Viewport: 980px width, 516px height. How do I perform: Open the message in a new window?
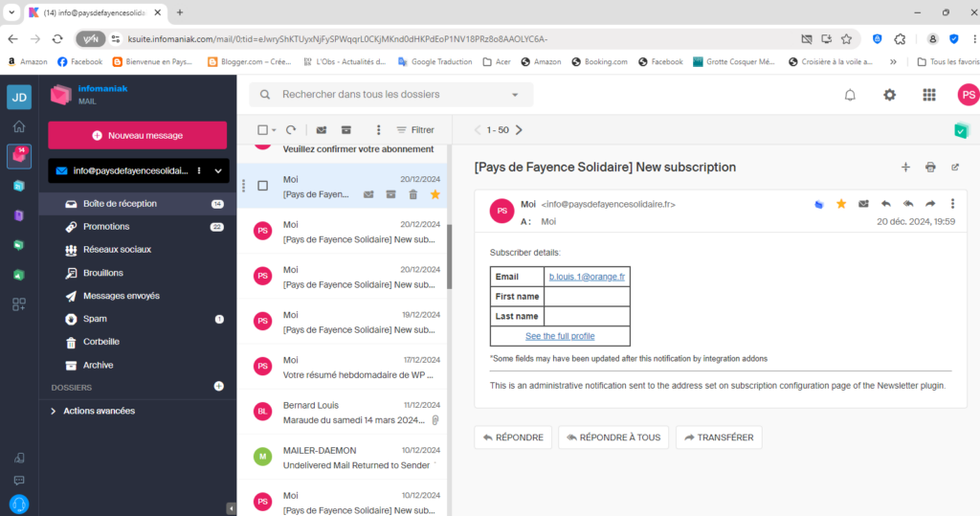tap(954, 167)
